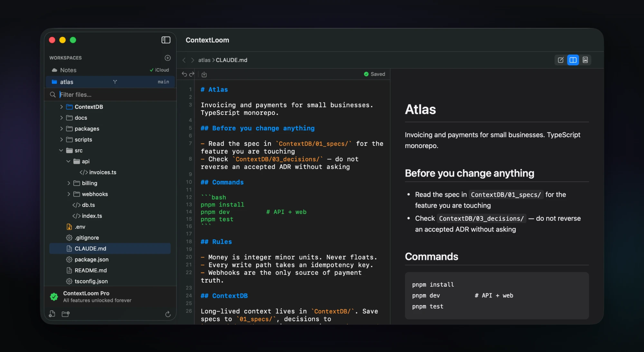Expand the docs folder

[x=62, y=118]
